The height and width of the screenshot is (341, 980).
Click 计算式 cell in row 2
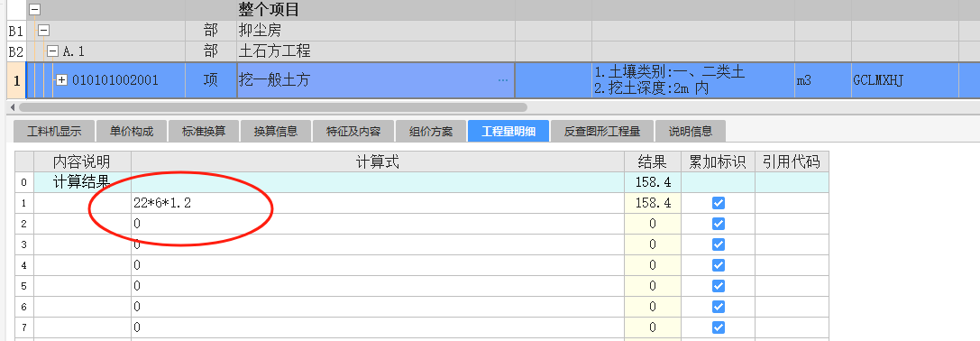pyautogui.click(x=378, y=224)
